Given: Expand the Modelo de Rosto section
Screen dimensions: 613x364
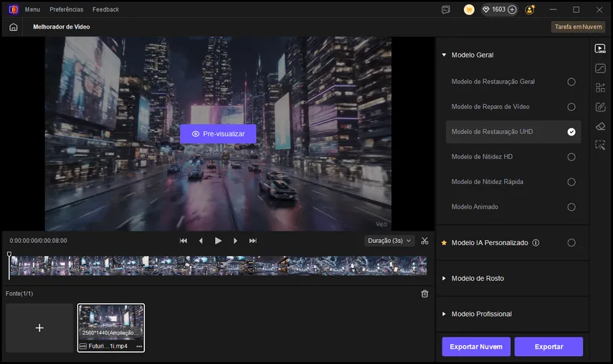Looking at the screenshot, I should coord(478,278).
